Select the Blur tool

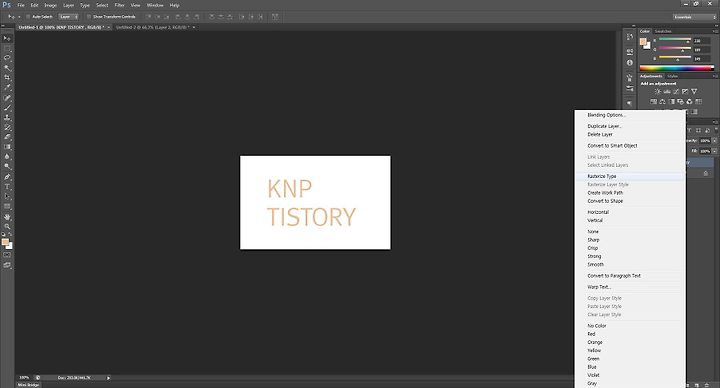coord(7,157)
